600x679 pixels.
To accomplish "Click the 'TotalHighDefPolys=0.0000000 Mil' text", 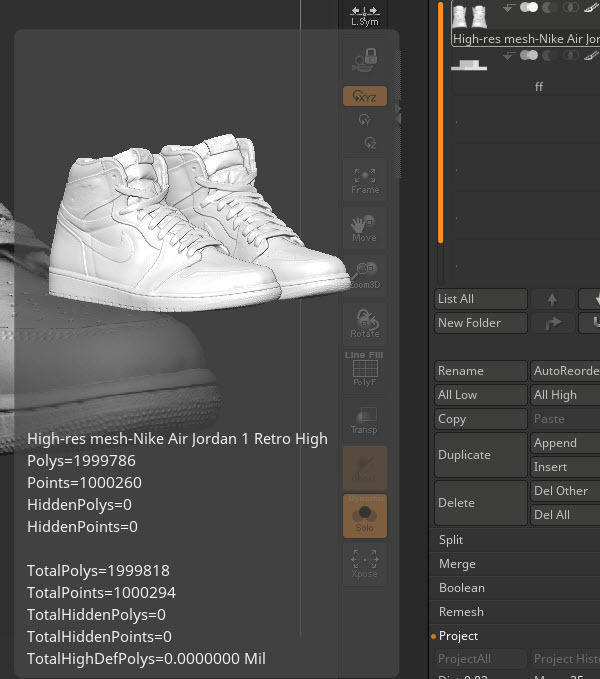I will tap(146, 659).
